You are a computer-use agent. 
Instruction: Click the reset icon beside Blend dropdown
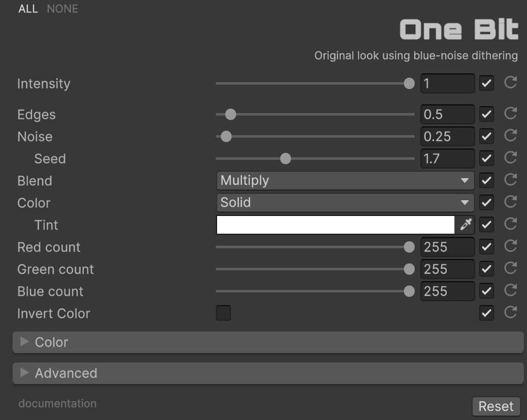[511, 180]
